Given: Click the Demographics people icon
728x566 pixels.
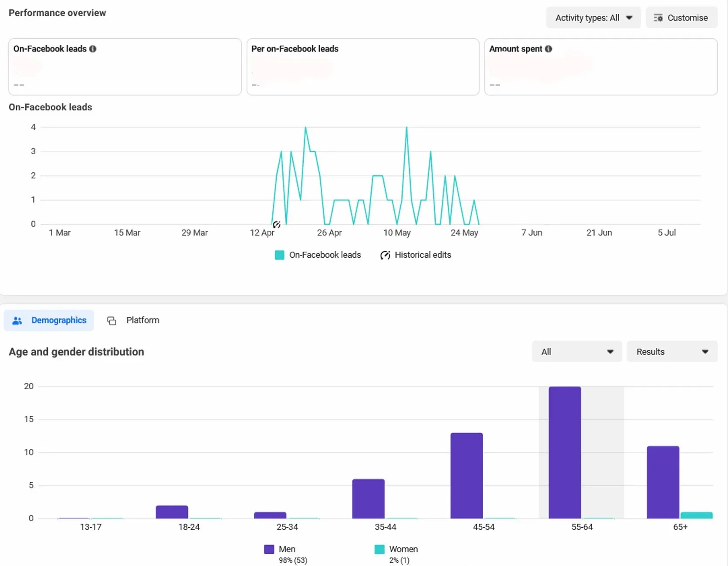Looking at the screenshot, I should click(17, 321).
